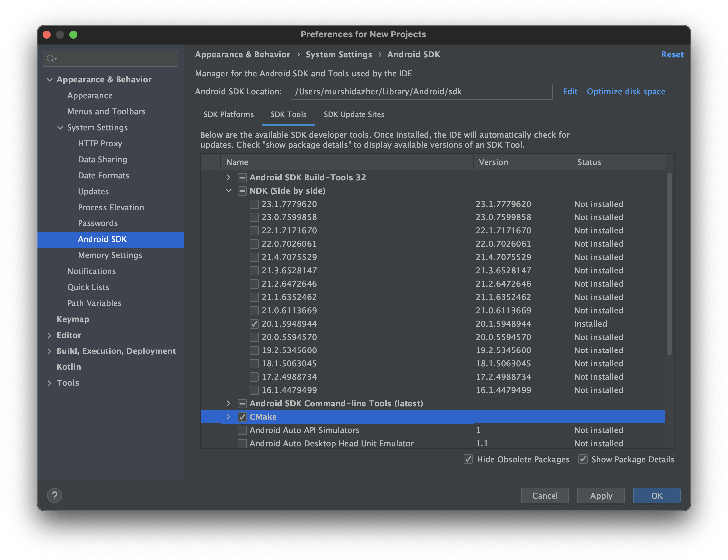
Task: Toggle the NDK (Side by side) partial-selection icon
Action: point(242,191)
